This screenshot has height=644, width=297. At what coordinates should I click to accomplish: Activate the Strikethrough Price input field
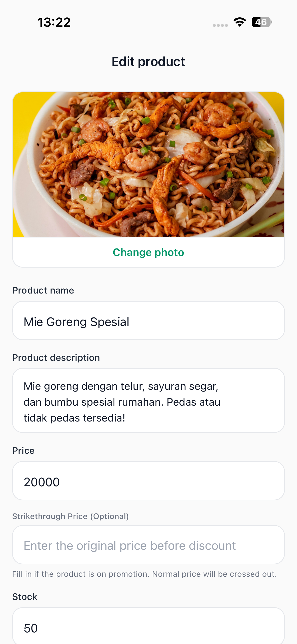(x=148, y=545)
